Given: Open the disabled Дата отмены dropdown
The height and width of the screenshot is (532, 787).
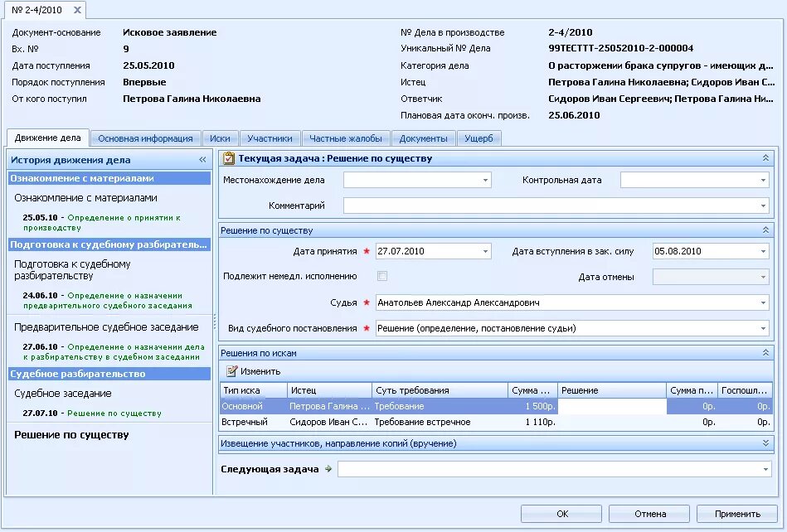Looking at the screenshot, I should point(763,277).
